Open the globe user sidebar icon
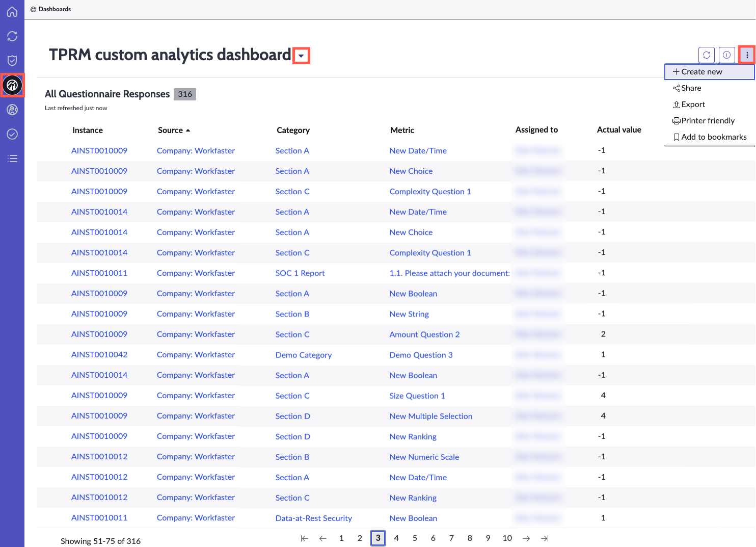The image size is (756, 547). point(12,110)
